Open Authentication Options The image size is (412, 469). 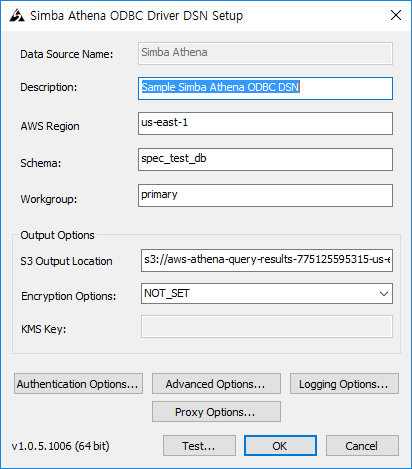pos(78,384)
